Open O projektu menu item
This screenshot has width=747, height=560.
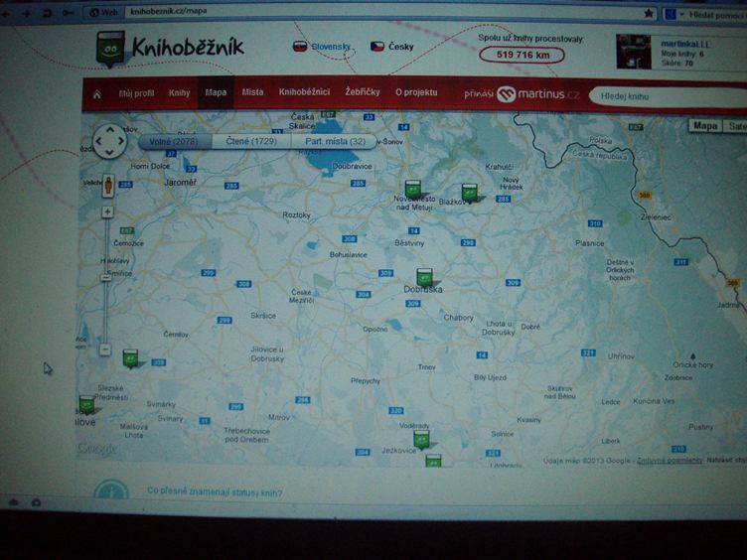416,92
